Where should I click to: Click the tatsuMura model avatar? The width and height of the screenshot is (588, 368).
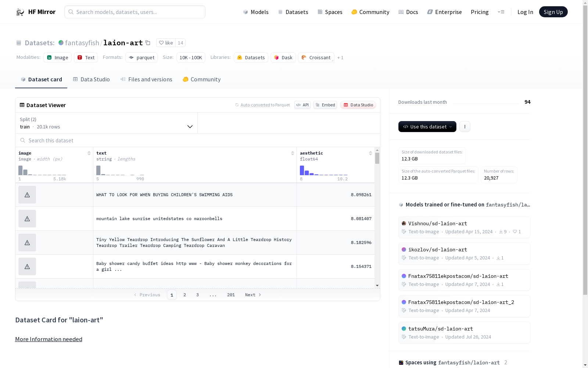pos(404,329)
